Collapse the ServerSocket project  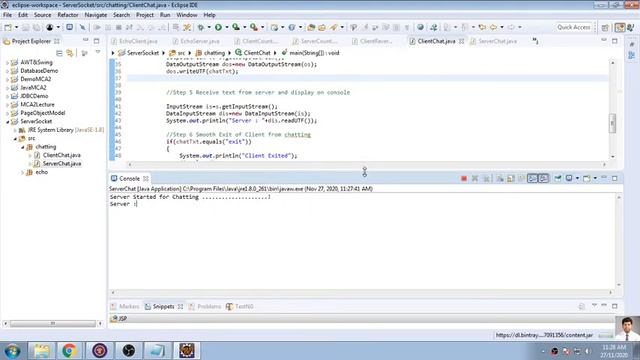tap(7, 122)
